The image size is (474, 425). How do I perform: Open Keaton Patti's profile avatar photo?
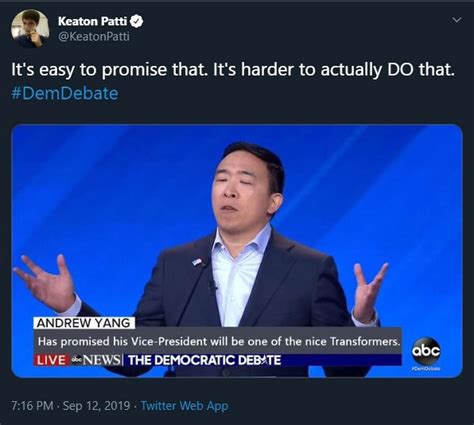point(30,28)
